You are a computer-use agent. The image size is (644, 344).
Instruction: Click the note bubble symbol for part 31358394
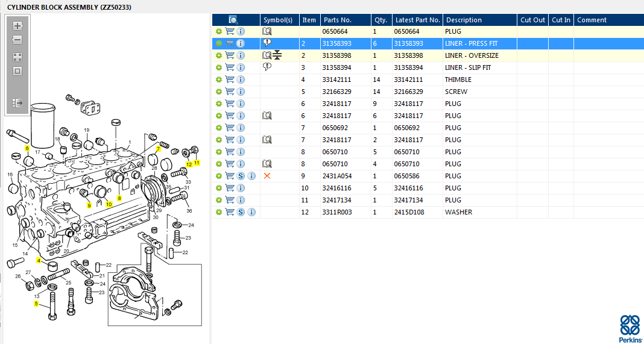tap(267, 67)
